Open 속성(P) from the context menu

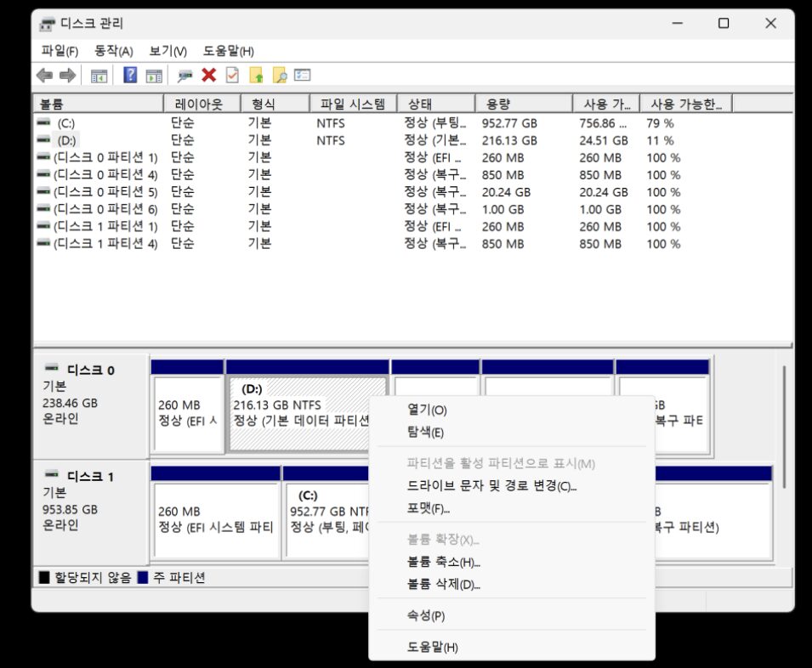pyautogui.click(x=426, y=615)
